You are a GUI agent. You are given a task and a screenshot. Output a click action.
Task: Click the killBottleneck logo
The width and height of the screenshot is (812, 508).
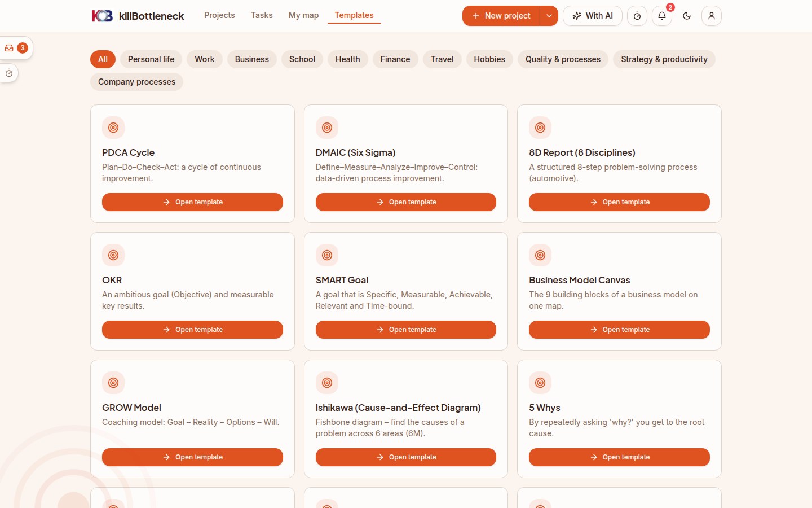pos(138,16)
